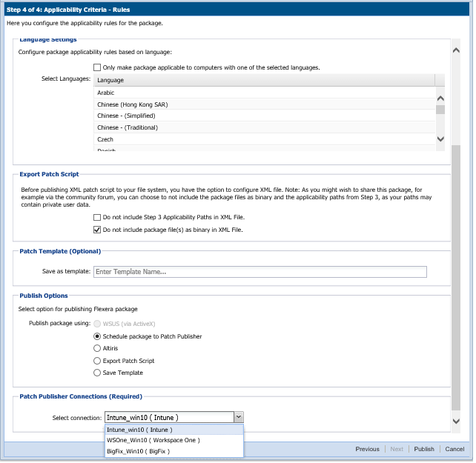Viewport: 476px width, 463px height.
Task: Select Export Patch Script radio button
Action: click(97, 361)
